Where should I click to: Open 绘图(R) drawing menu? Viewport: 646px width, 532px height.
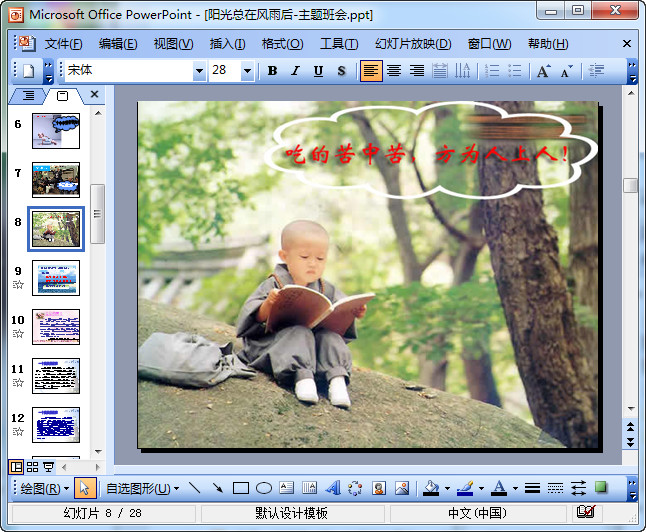click(x=44, y=489)
